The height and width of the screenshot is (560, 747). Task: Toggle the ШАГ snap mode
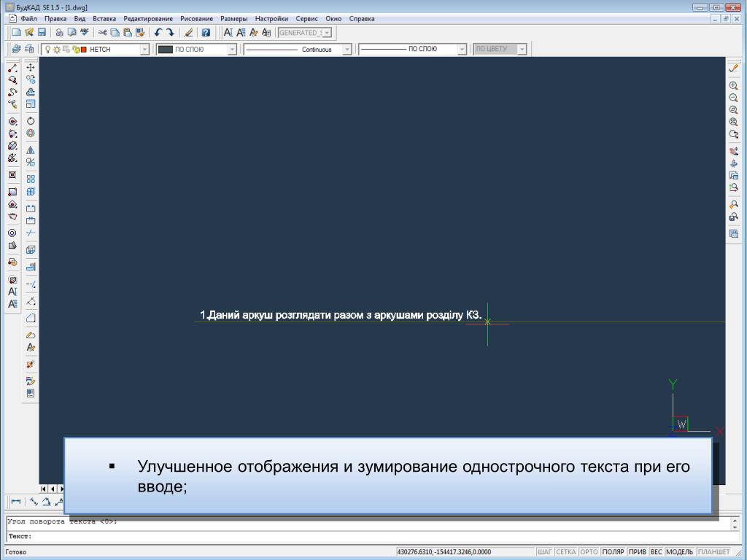[x=544, y=551]
